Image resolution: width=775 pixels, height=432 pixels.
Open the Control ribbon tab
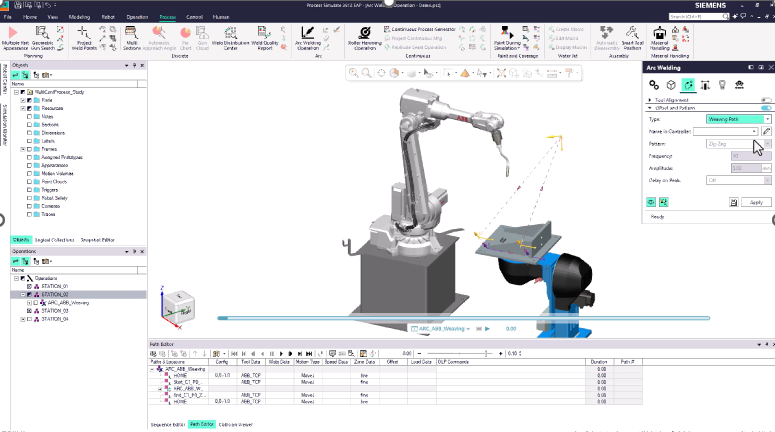pos(194,17)
